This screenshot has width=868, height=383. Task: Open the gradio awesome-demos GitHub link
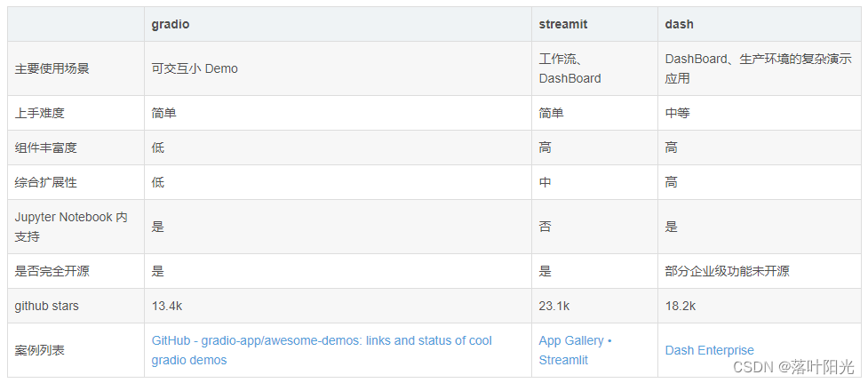click(322, 350)
